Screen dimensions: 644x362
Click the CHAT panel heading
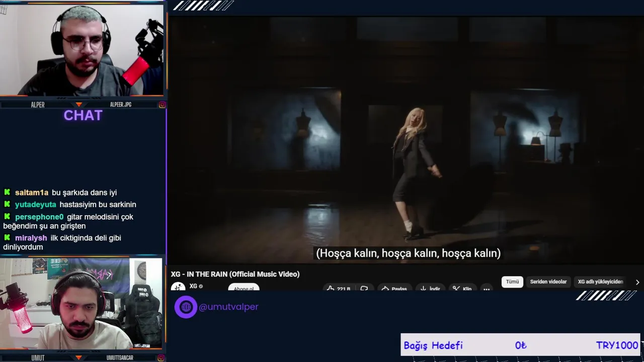point(83,116)
